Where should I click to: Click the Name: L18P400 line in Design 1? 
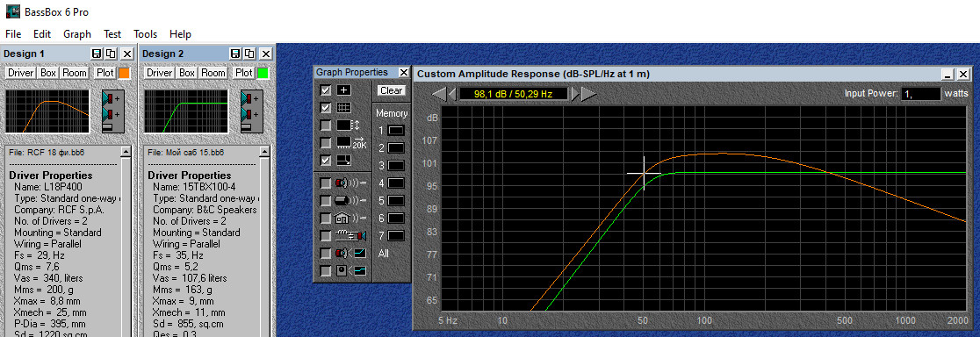[x=48, y=187]
